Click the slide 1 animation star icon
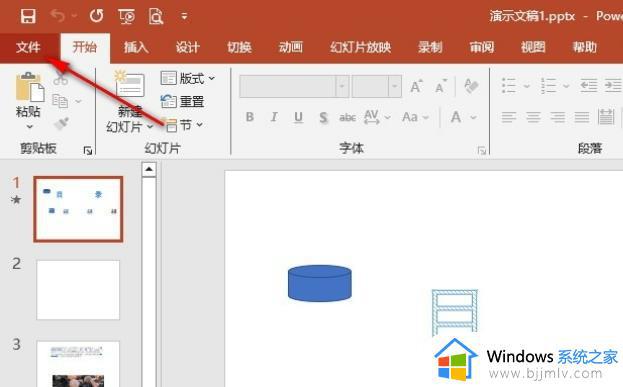Viewport: 623px width, 387px height. pyautogui.click(x=16, y=199)
